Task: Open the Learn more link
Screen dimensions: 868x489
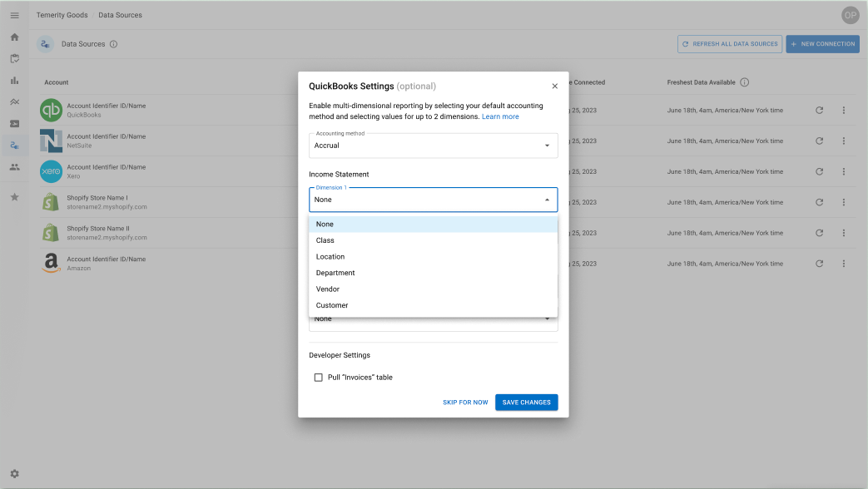Action: 500,117
